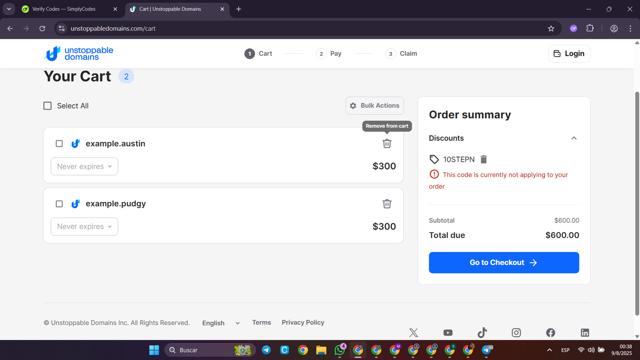
Task: Tick the Select All checkbox
Action: pos(47,106)
